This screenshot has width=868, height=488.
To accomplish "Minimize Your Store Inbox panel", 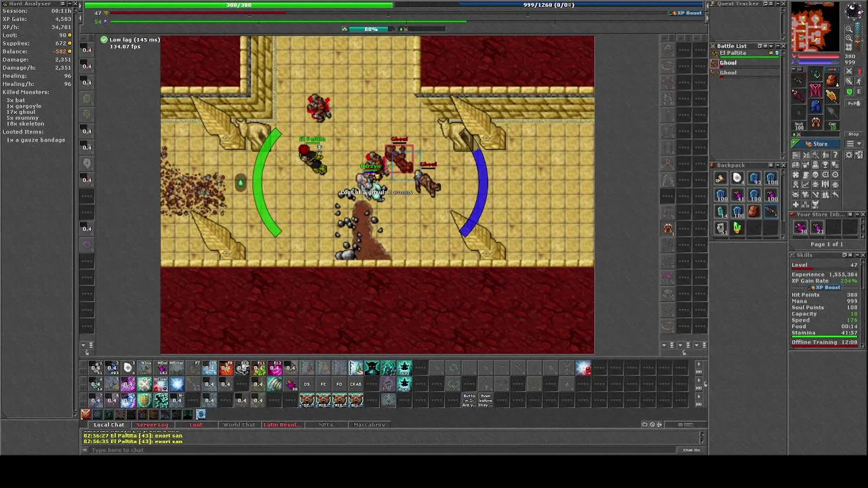I will point(857,214).
